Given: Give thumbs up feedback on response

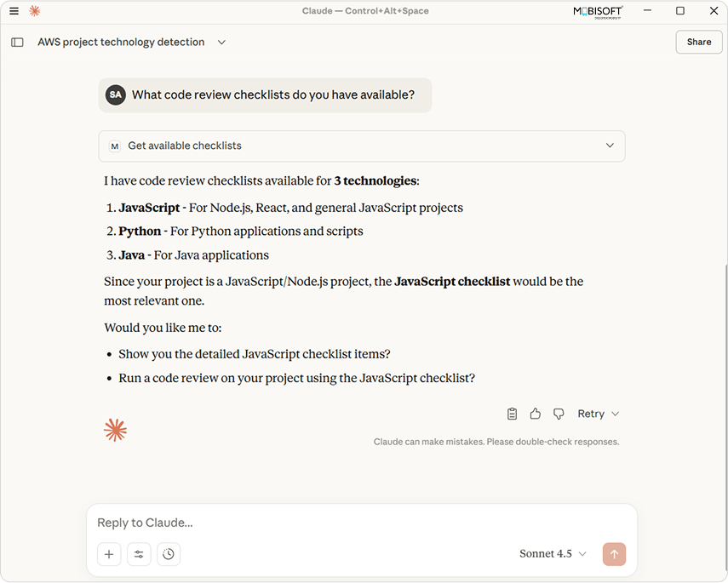Looking at the screenshot, I should [536, 414].
